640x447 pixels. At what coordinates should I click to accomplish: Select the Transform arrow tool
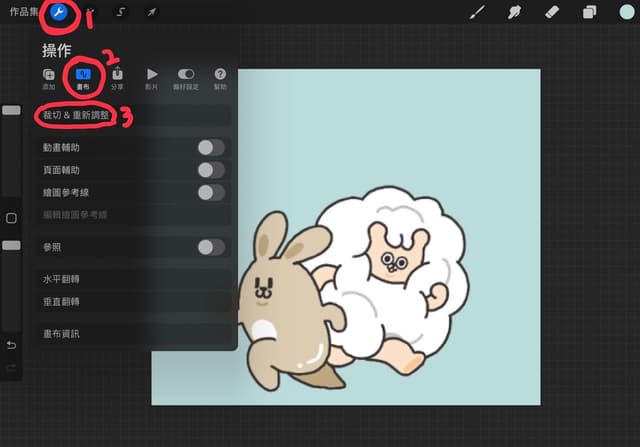(x=152, y=12)
